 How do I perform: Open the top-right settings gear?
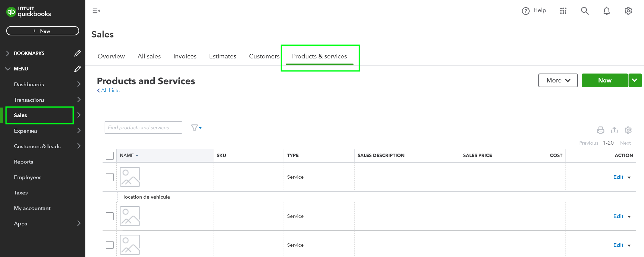[628, 11]
